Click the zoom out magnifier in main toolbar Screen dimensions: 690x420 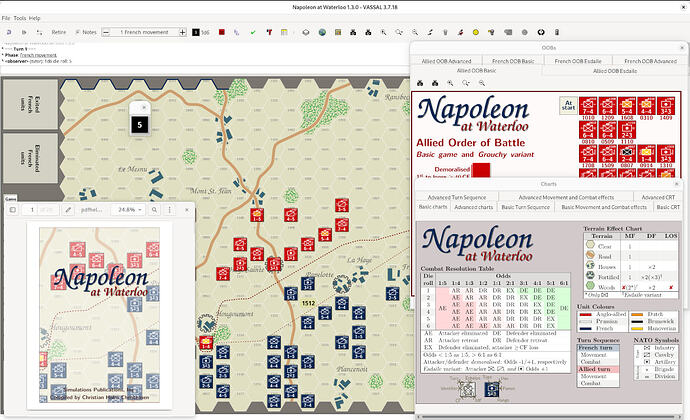[x=415, y=32]
